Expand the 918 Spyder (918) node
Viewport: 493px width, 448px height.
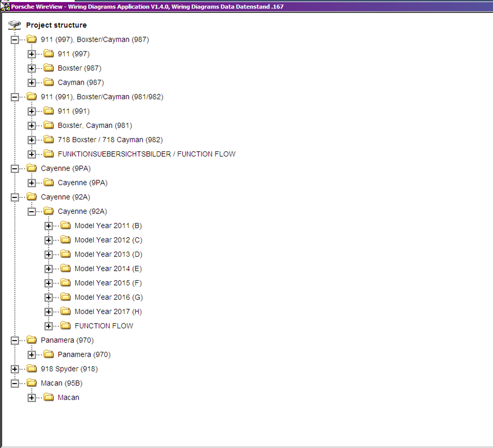click(x=15, y=369)
